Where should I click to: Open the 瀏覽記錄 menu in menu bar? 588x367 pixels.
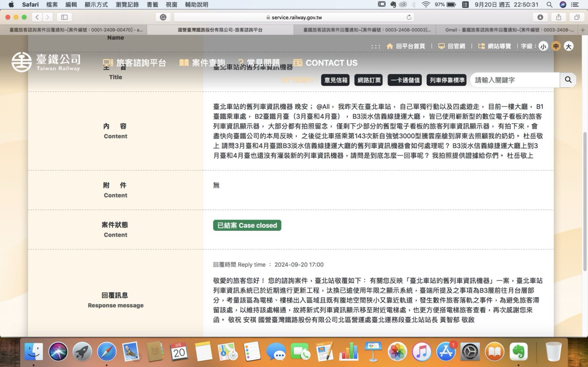[127, 5]
